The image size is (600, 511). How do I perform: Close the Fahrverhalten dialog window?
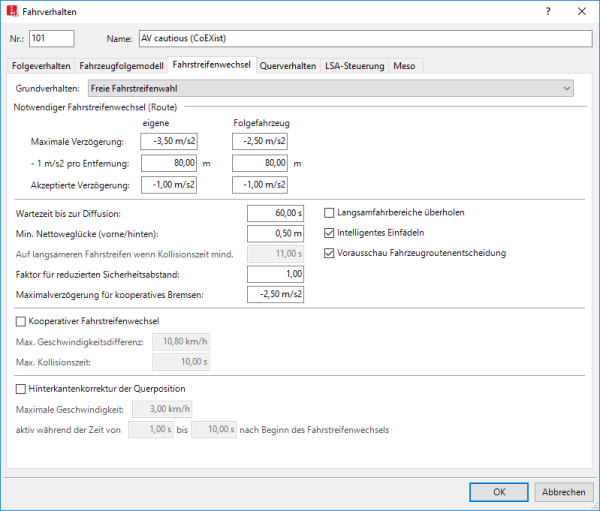point(581,11)
